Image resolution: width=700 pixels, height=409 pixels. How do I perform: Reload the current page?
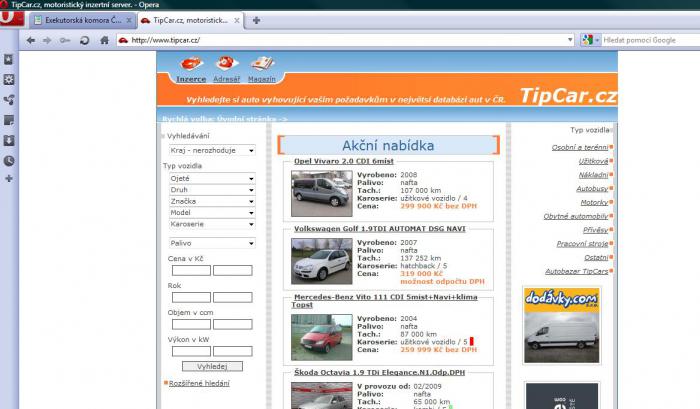pyautogui.click(x=83, y=40)
